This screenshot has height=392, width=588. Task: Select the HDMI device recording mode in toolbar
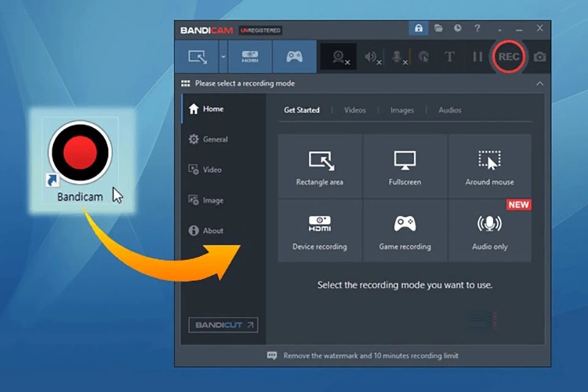pos(250,57)
